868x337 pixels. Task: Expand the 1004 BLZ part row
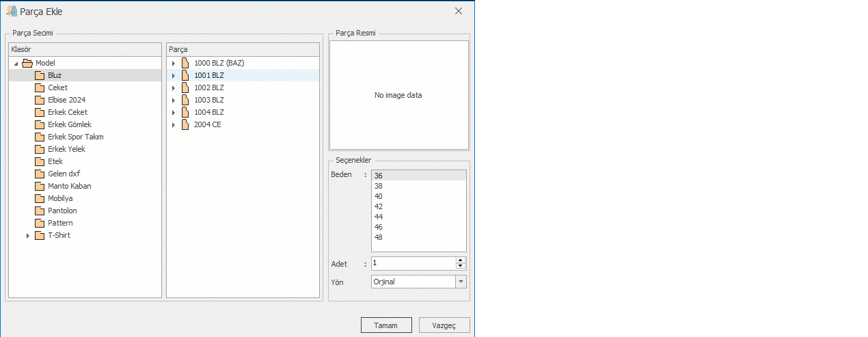click(174, 112)
